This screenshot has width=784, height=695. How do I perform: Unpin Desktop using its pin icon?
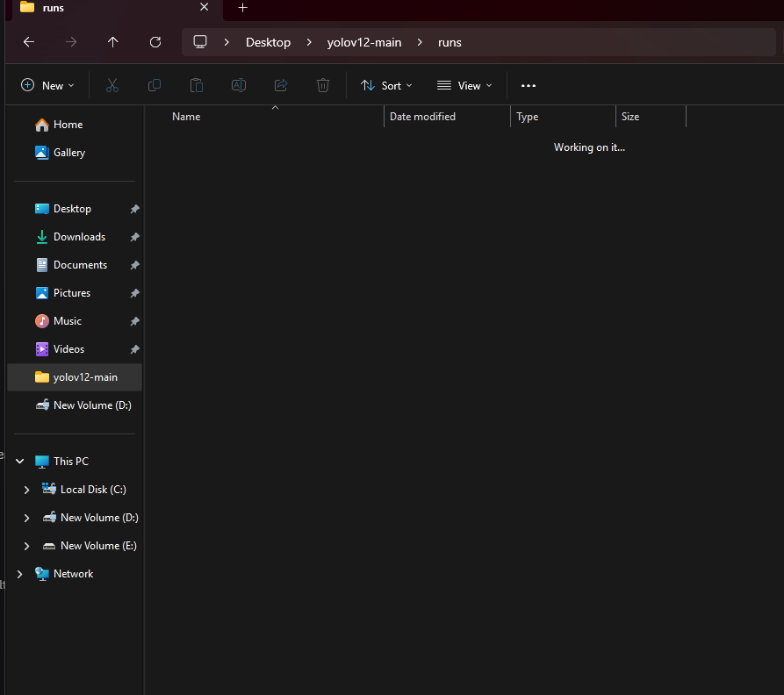point(134,209)
